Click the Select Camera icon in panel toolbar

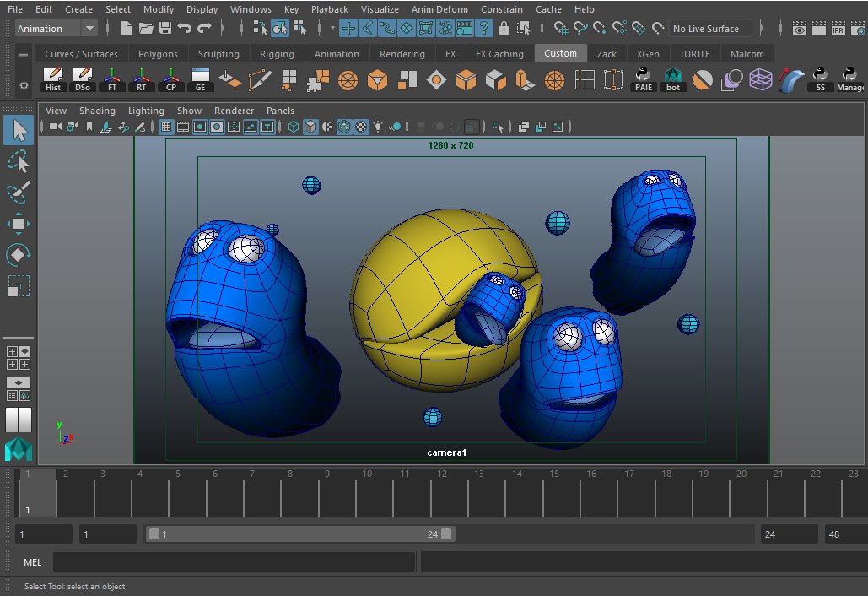[56, 127]
